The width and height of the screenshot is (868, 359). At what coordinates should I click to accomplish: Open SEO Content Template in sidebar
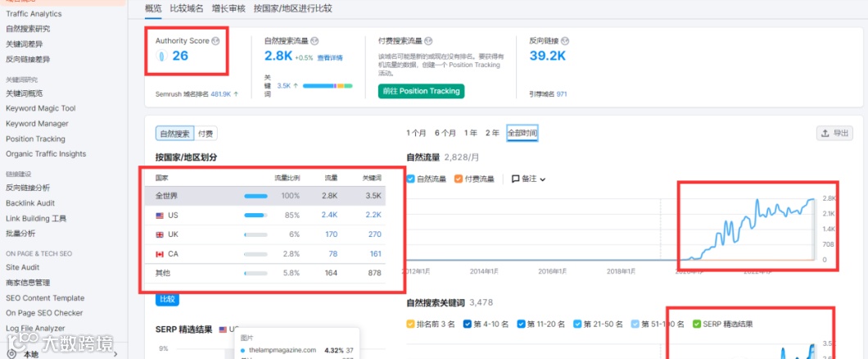tap(45, 298)
